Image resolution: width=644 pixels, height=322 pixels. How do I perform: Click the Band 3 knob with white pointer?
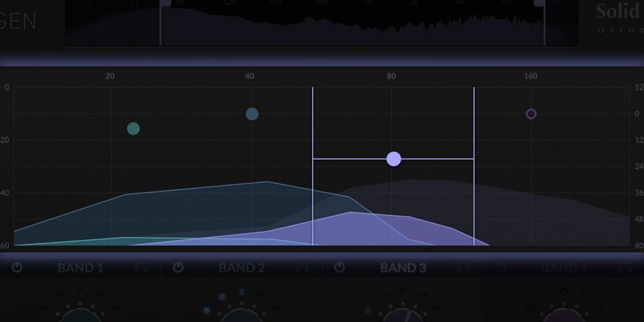tap(402, 316)
